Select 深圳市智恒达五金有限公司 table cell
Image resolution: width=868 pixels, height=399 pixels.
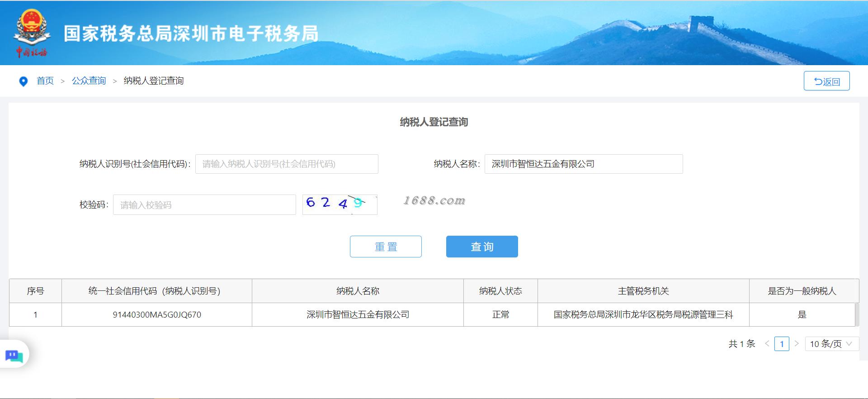tap(358, 315)
